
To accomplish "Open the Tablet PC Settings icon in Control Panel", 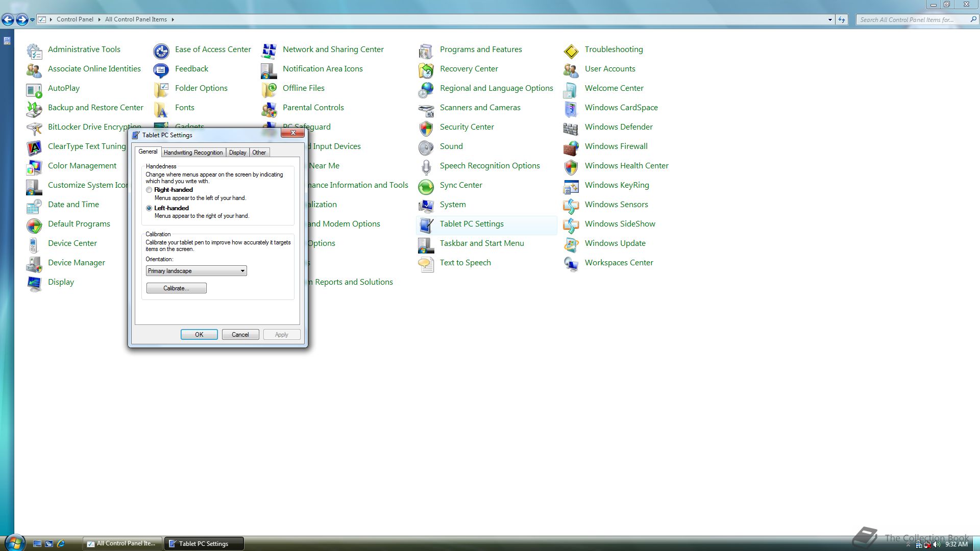I will click(x=426, y=225).
